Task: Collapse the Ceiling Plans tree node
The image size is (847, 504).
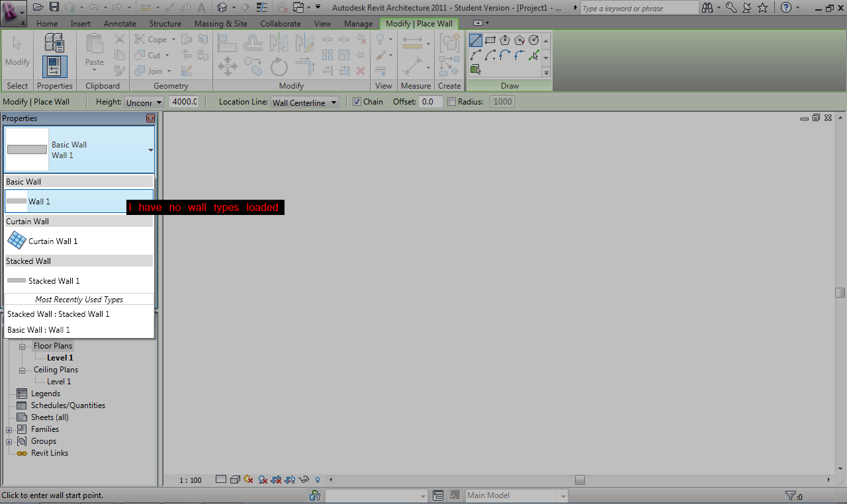Action: click(22, 370)
